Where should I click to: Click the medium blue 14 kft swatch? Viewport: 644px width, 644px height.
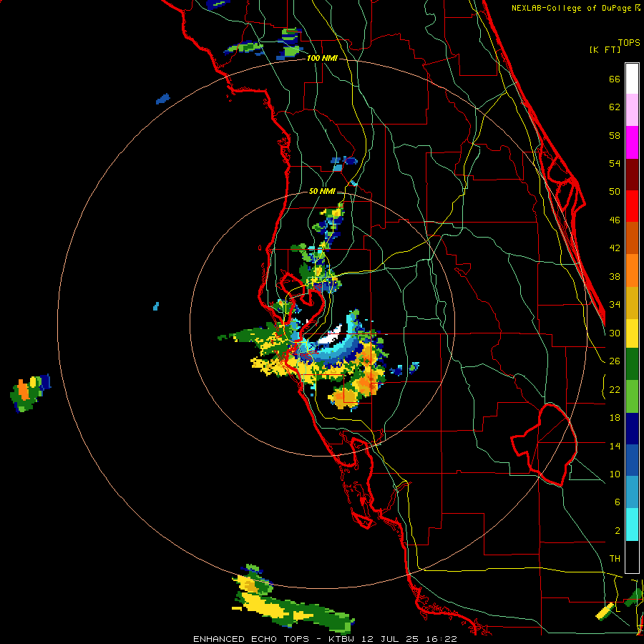[632, 461]
